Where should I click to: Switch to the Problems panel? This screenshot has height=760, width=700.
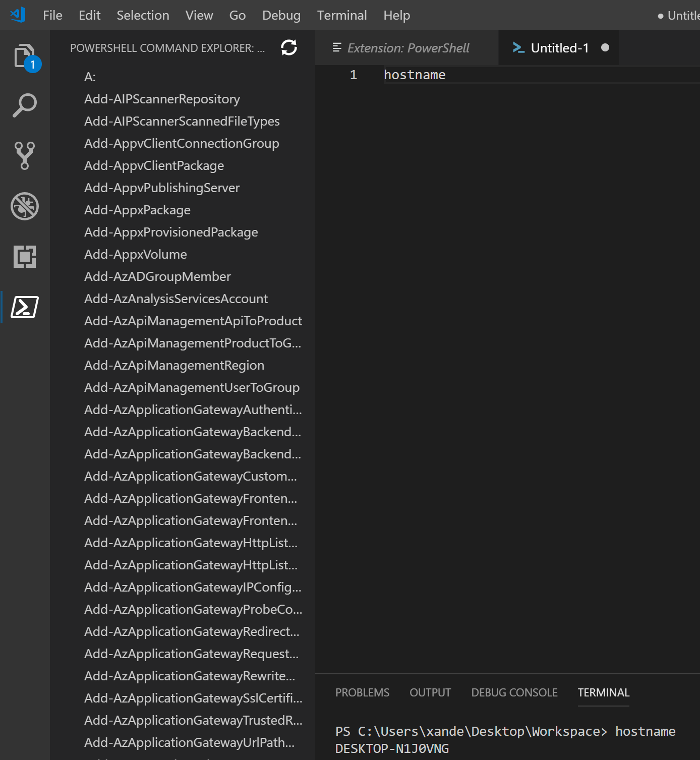tap(362, 692)
